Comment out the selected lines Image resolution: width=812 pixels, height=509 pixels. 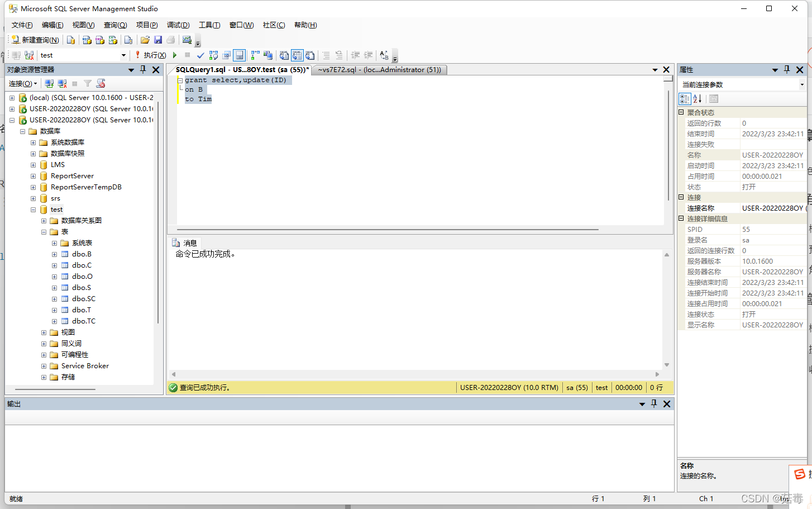(326, 55)
